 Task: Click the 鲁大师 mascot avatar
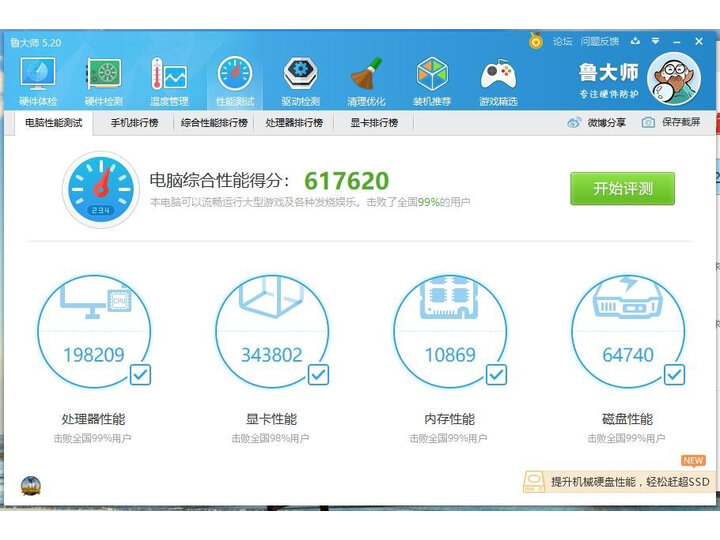[x=674, y=79]
